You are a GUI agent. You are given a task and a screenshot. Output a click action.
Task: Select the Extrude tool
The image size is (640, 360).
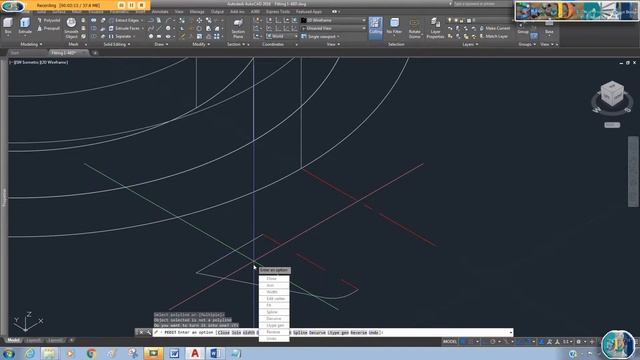pos(25,27)
